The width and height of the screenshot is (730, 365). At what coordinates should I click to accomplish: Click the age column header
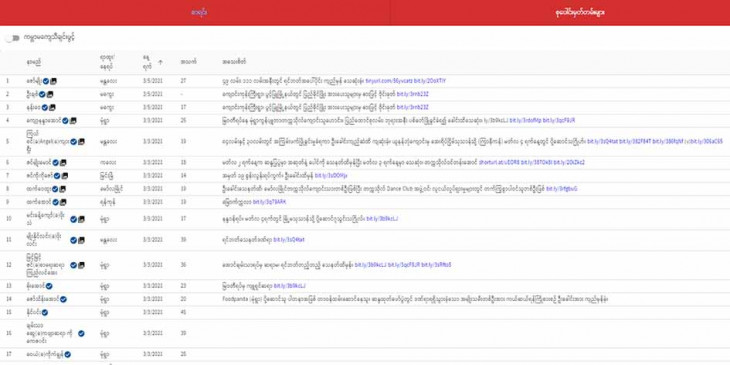pos(186,61)
